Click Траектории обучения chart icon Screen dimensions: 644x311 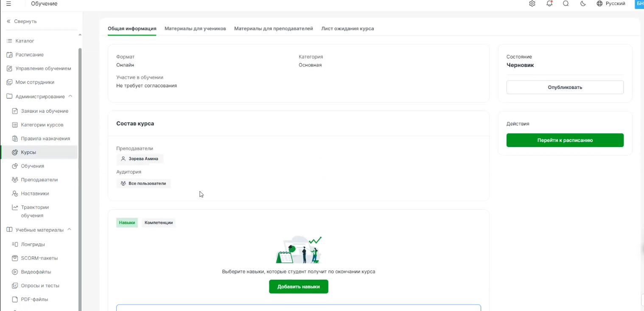[x=15, y=207]
